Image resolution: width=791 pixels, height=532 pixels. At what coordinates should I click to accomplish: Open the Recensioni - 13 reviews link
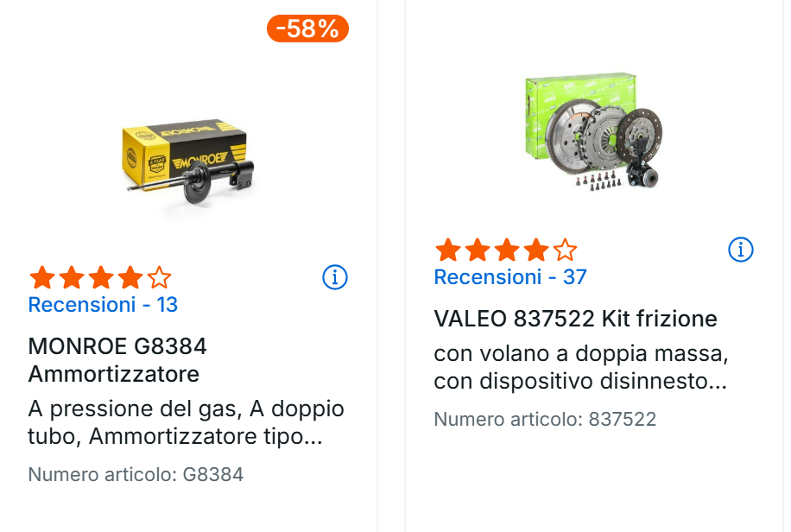click(x=103, y=305)
